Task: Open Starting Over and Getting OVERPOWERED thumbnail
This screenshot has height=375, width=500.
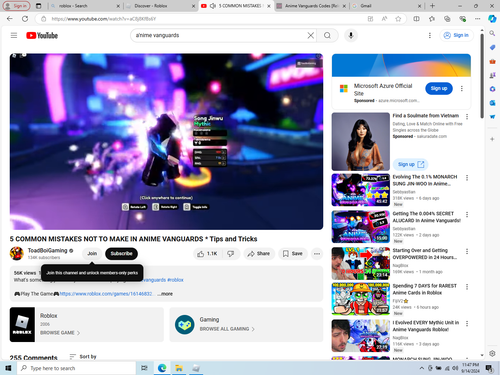Action: tap(361, 263)
